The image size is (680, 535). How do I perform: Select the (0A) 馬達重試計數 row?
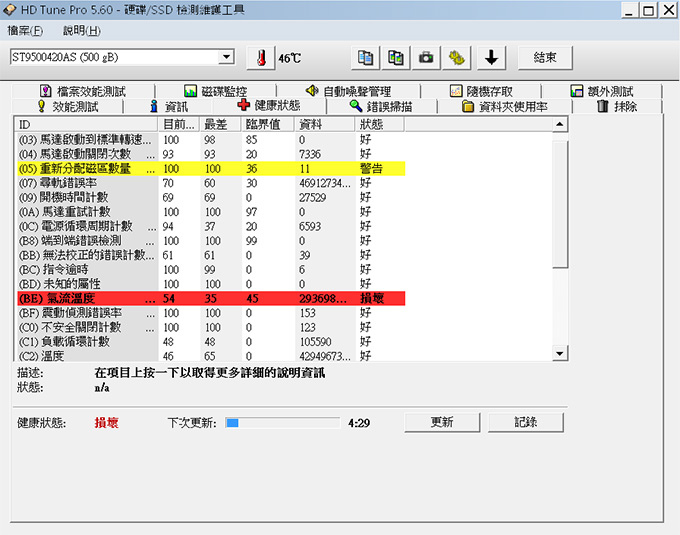[x=211, y=212]
